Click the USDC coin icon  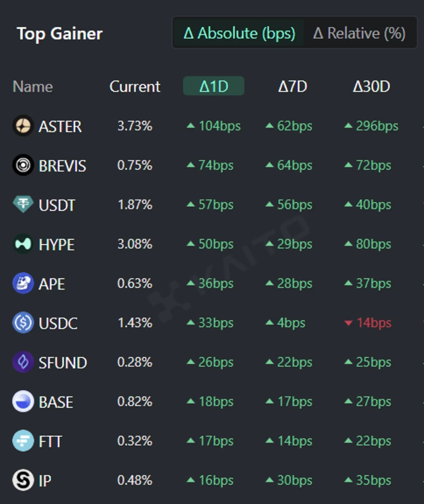[x=23, y=322]
